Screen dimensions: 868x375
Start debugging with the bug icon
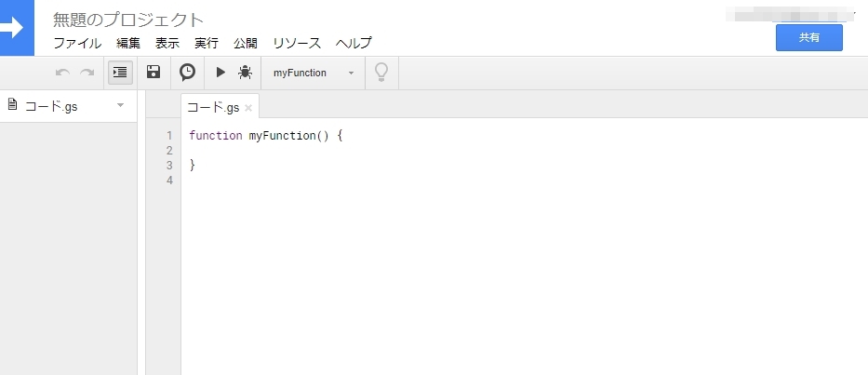[x=246, y=72]
